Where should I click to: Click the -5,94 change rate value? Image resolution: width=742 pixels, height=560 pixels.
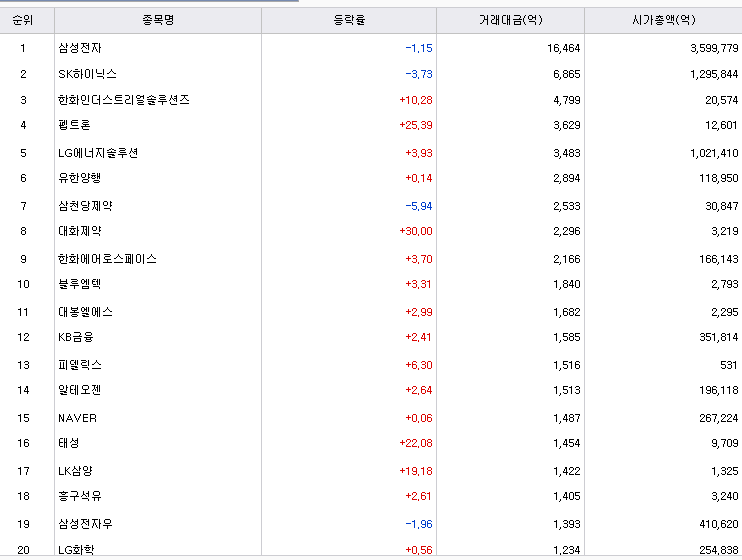click(x=419, y=206)
